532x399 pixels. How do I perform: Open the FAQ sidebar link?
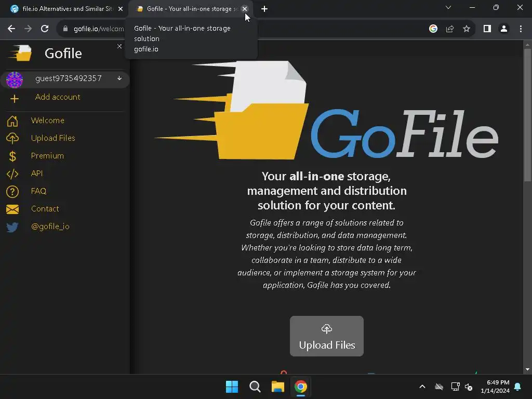pos(38,191)
